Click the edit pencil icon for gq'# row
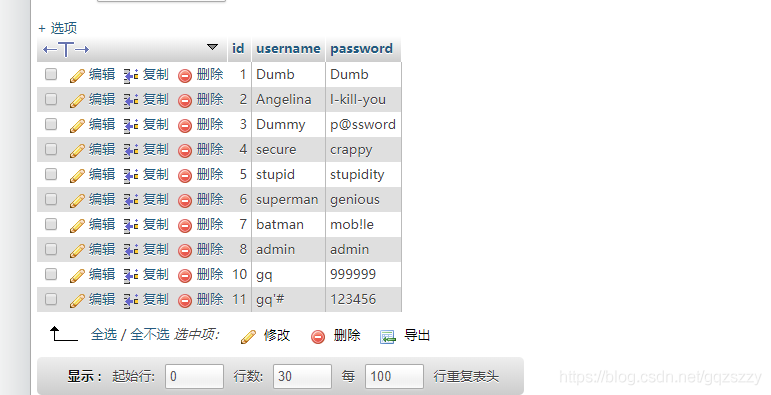The height and width of the screenshot is (395, 771). (x=77, y=301)
